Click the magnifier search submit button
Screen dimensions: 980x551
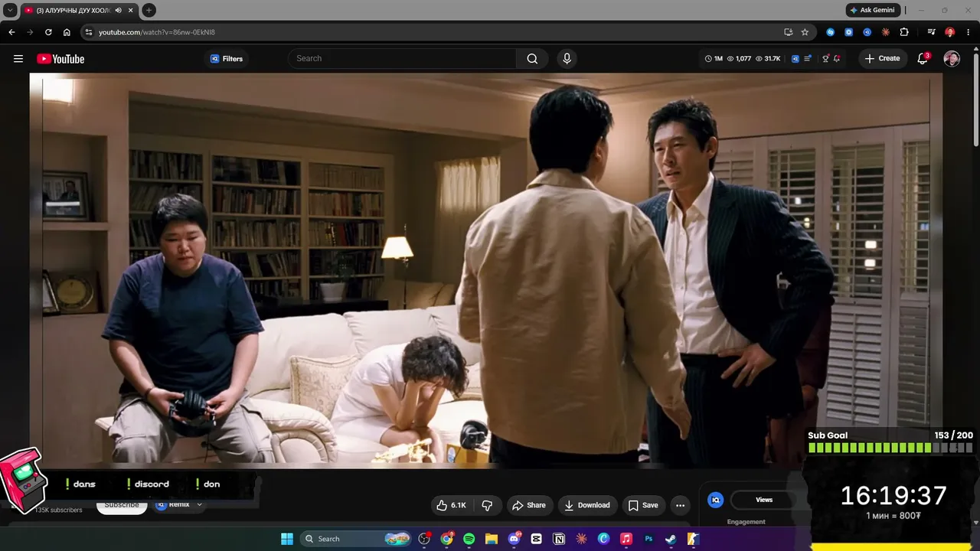click(532, 59)
